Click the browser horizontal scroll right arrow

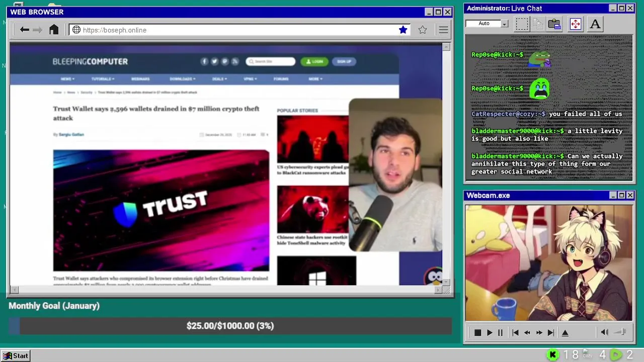pos(438,290)
